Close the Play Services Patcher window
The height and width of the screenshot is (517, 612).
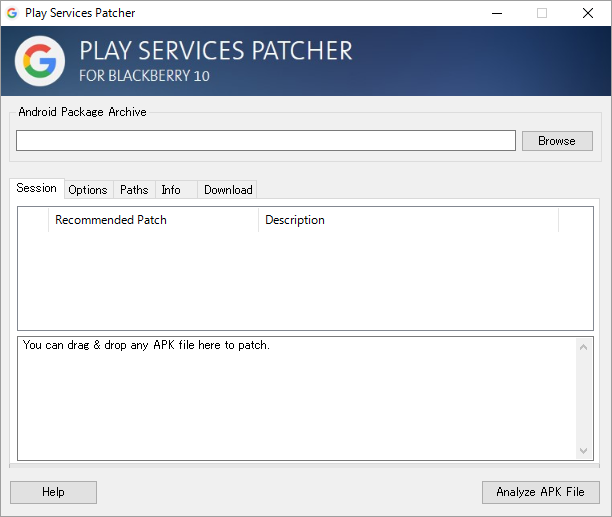[588, 13]
